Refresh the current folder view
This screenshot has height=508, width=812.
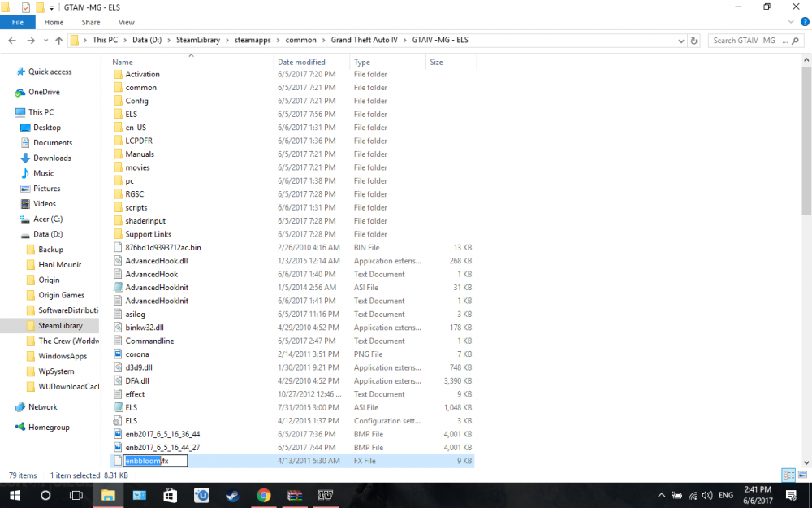pyautogui.click(x=694, y=41)
